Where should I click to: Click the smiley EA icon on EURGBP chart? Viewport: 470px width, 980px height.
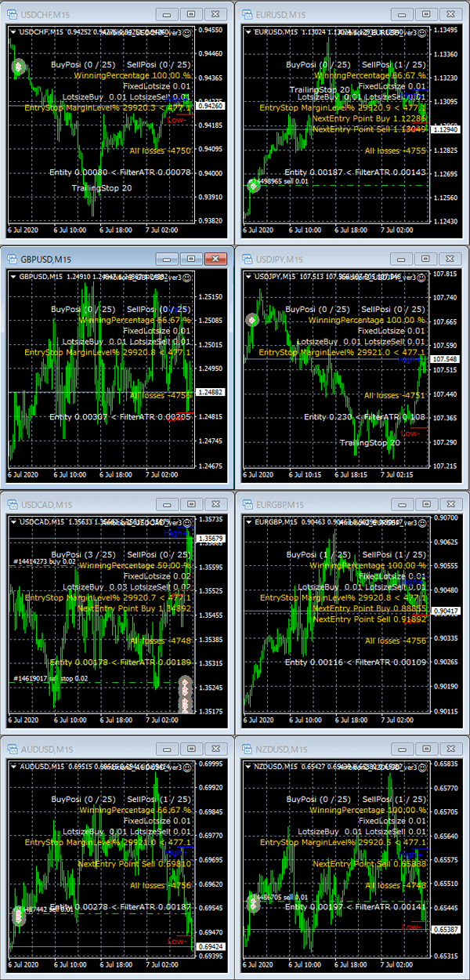point(422,522)
